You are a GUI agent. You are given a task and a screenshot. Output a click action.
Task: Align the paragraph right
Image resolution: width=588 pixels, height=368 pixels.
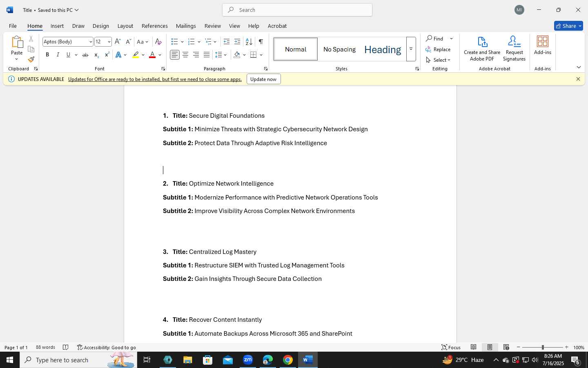point(196,55)
